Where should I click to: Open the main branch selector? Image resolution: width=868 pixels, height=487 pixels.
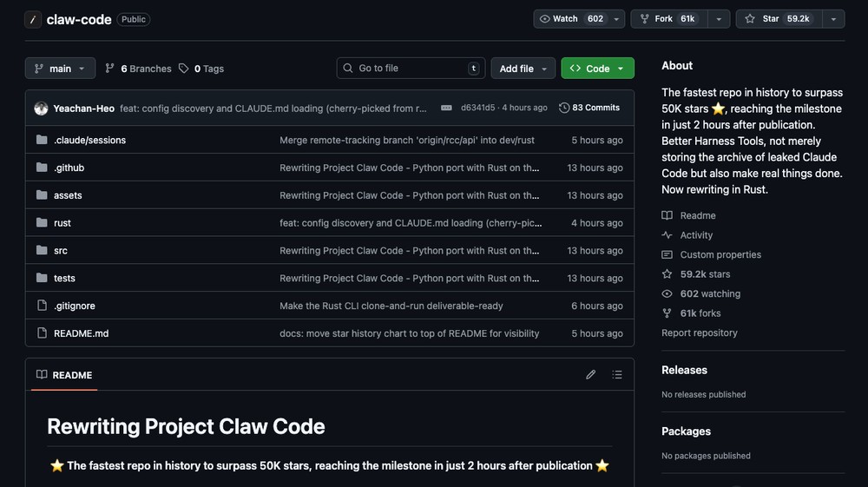pos(60,68)
